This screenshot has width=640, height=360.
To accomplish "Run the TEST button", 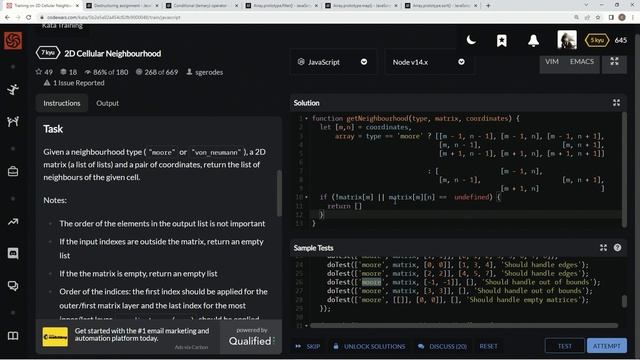I will click(564, 346).
